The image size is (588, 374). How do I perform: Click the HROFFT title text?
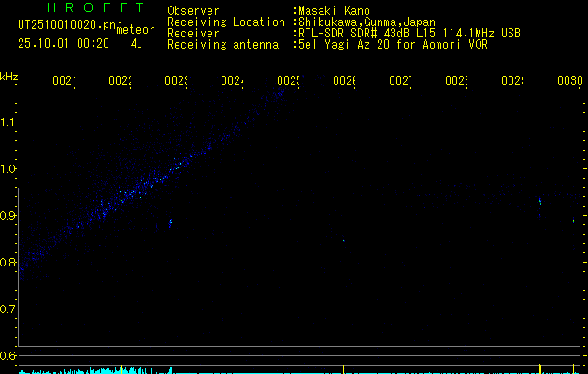coord(95,7)
